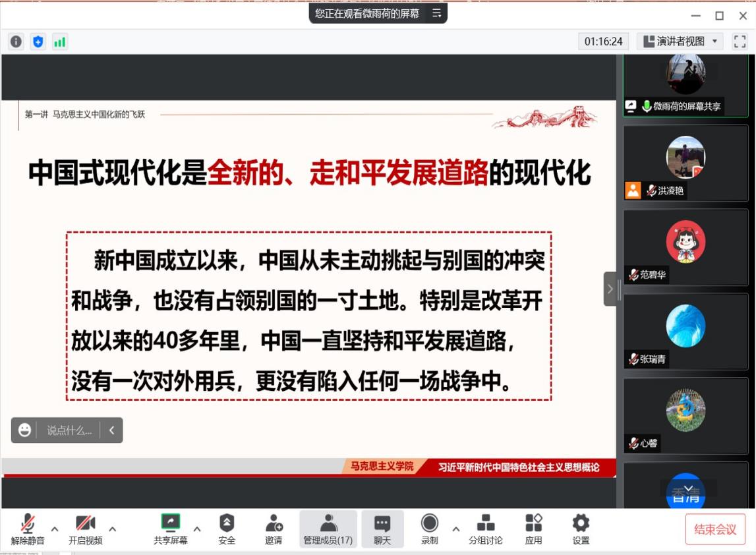
Task: Open Manage Members (管理成员) panel
Action: coord(328,529)
